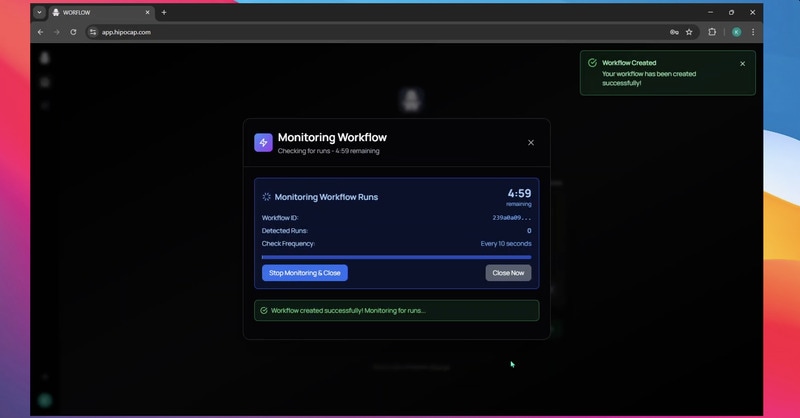Screen dimensions: 800x418
Task: Bookmark this page with the star icon
Action: click(x=689, y=32)
